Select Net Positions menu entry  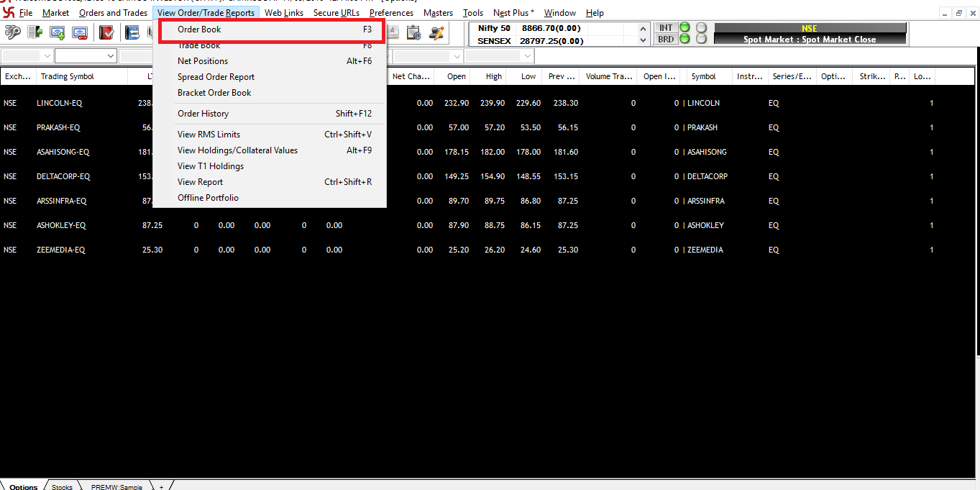point(270,61)
